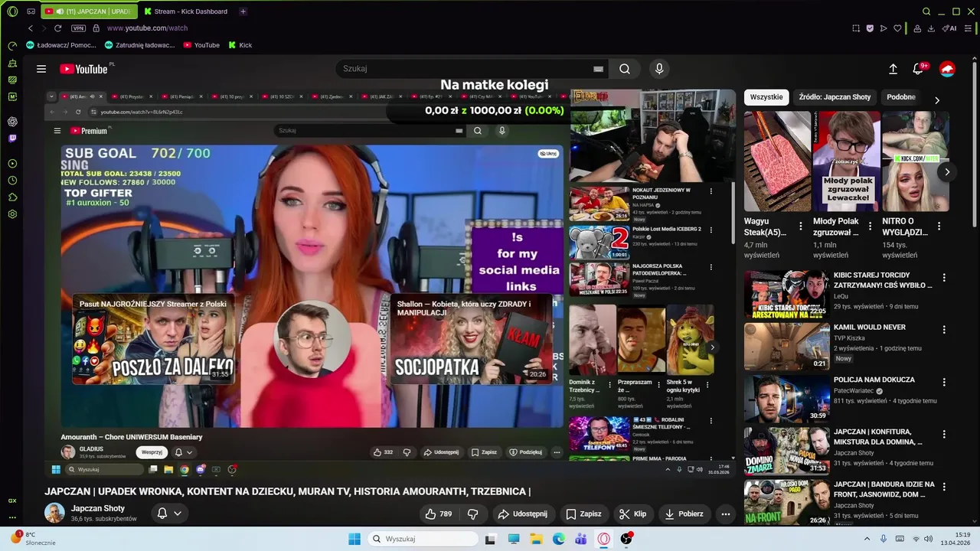Viewport: 980px width, 551px height.
Task: Open options for Wagyu Steak short
Action: 801,227
